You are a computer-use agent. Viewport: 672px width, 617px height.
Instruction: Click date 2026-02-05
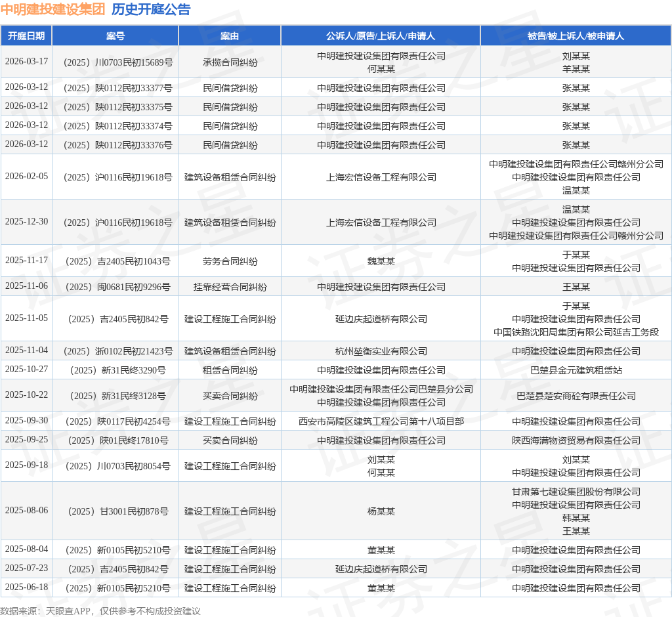[x=26, y=176]
